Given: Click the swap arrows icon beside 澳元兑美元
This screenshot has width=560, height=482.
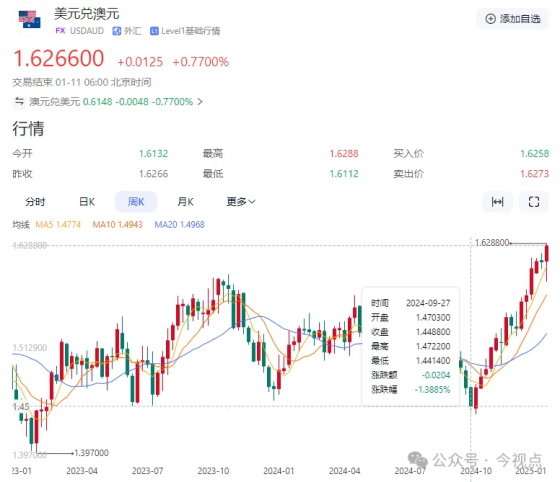Looking at the screenshot, I should tap(19, 101).
